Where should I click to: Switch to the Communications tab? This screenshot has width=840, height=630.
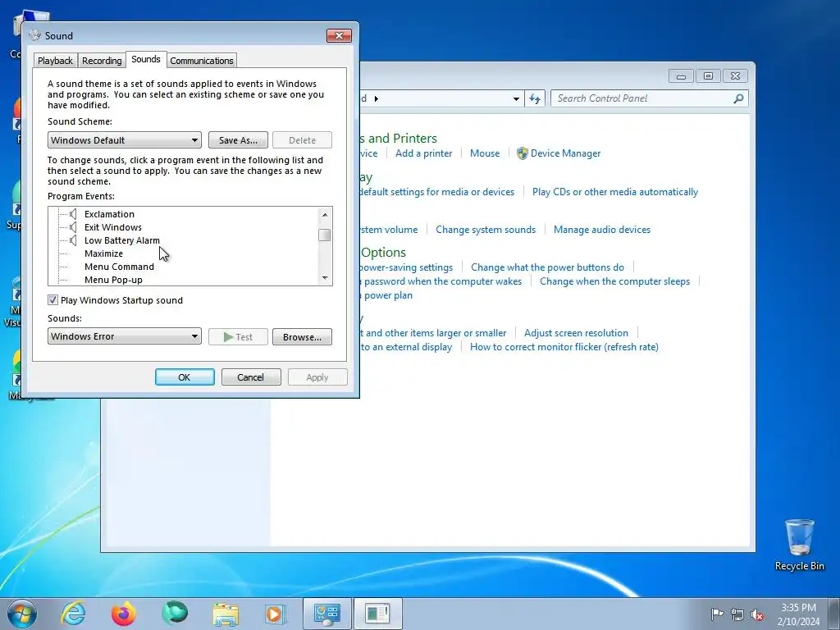tap(202, 61)
